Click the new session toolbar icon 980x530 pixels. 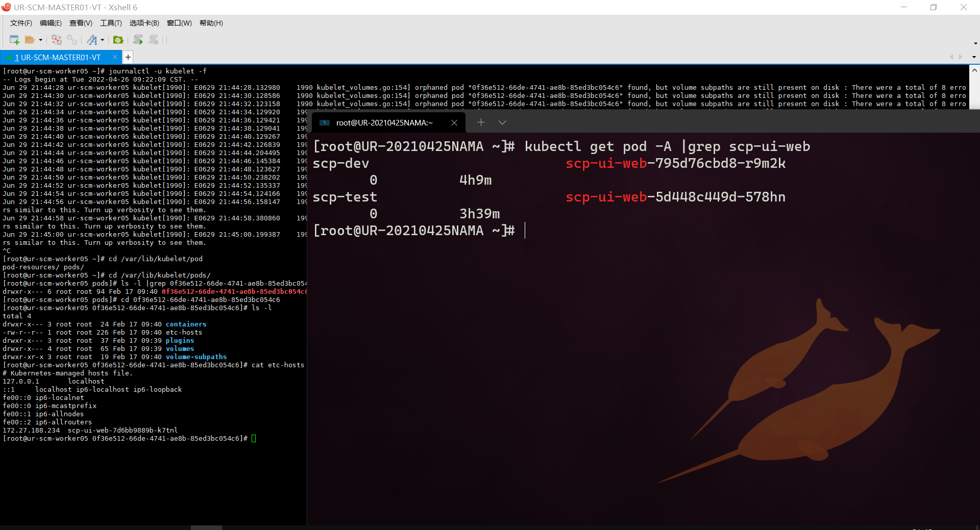(14, 40)
